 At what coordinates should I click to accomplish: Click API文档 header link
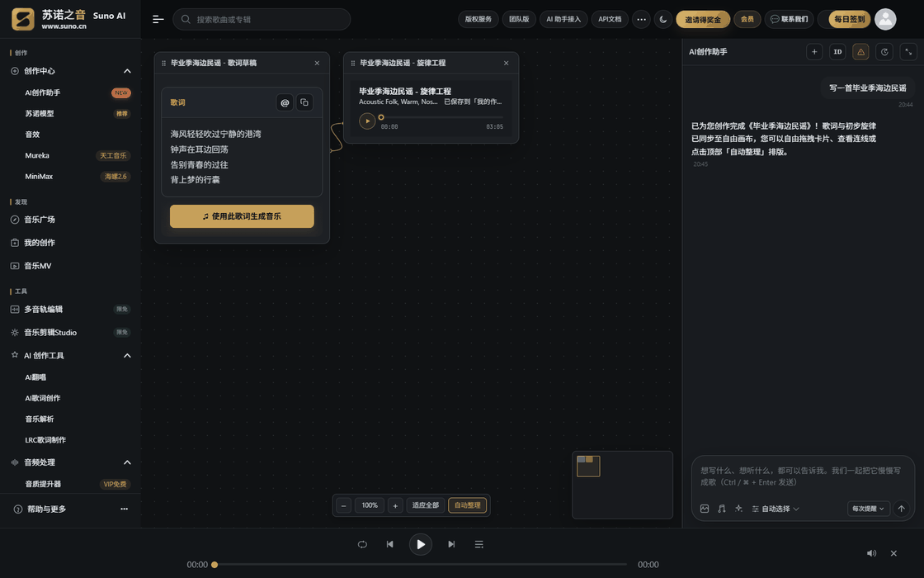[x=610, y=20]
